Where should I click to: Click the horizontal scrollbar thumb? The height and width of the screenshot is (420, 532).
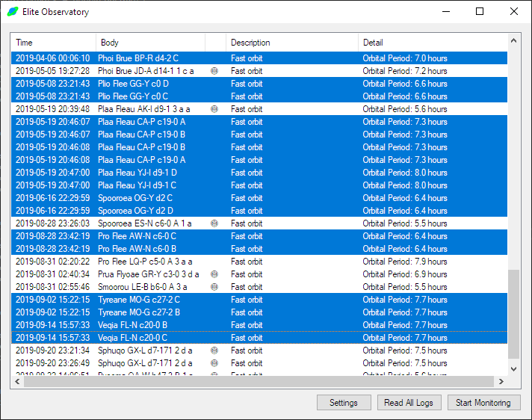tap(259, 382)
